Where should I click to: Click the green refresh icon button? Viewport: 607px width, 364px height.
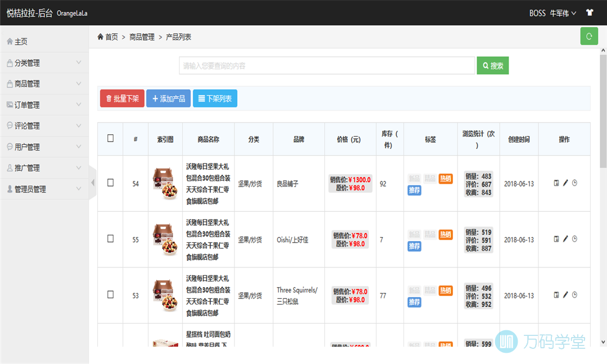tap(589, 37)
